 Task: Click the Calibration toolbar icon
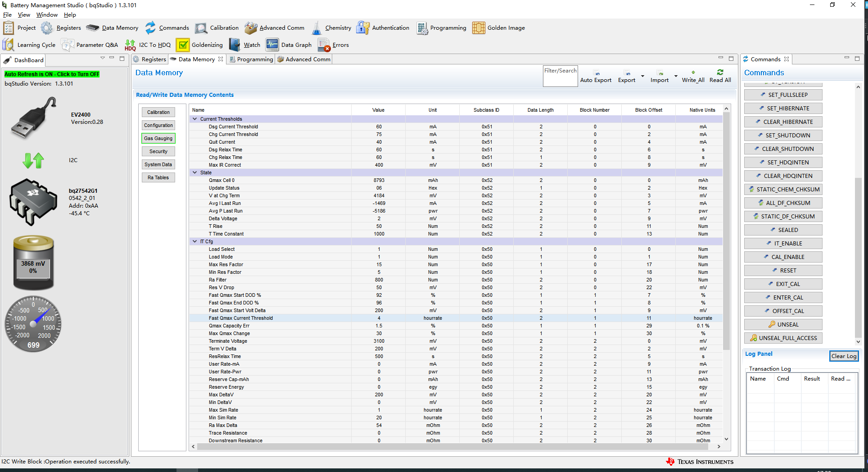pos(217,28)
